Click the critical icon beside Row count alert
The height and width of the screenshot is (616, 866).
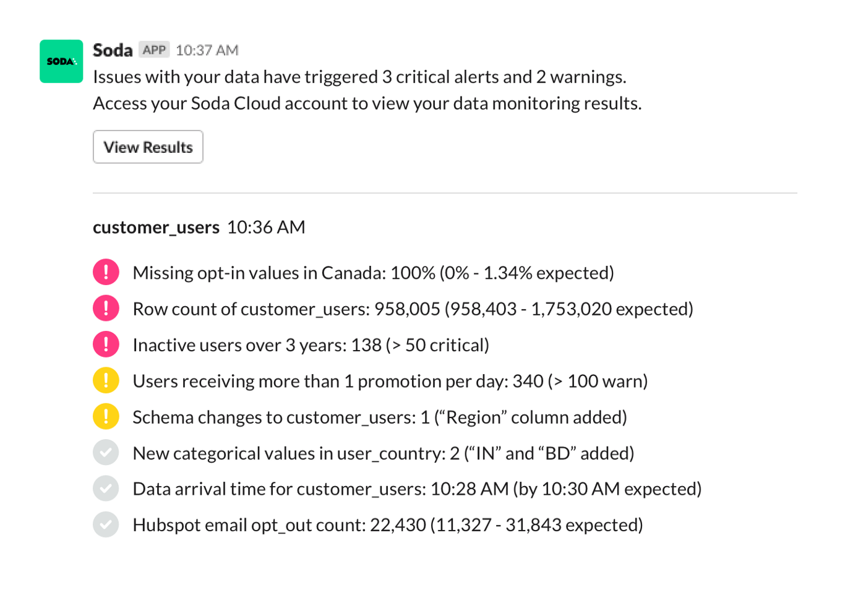coord(106,308)
